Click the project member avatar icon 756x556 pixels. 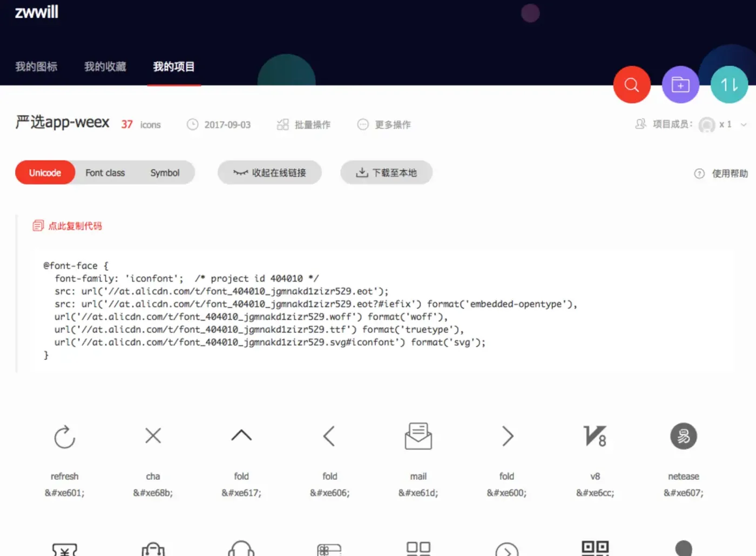point(706,125)
